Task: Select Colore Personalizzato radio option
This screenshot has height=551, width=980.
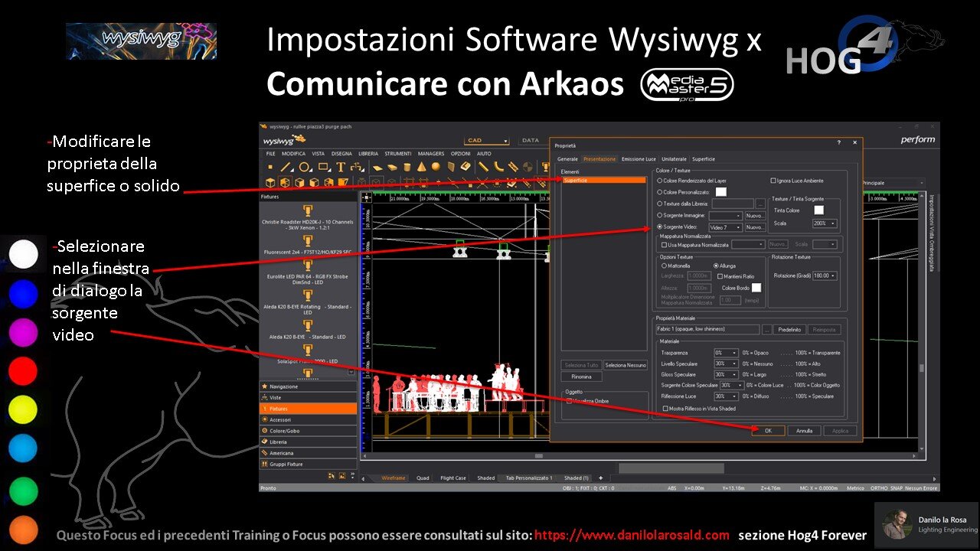Action: (661, 192)
